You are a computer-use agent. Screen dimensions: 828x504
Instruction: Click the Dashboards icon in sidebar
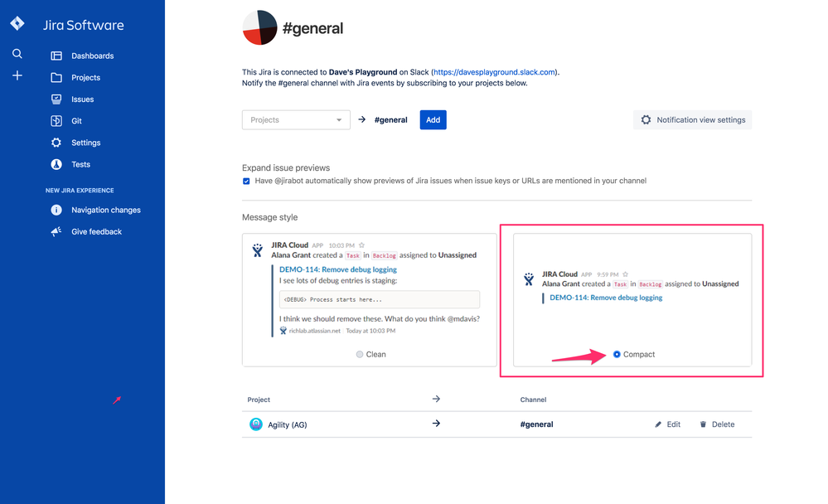[x=56, y=56]
